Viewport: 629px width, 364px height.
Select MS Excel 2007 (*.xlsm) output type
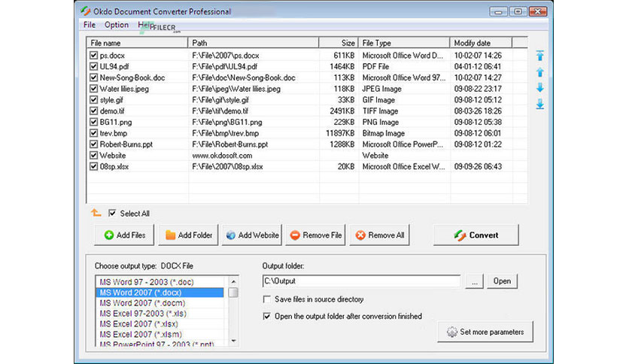pos(160,335)
